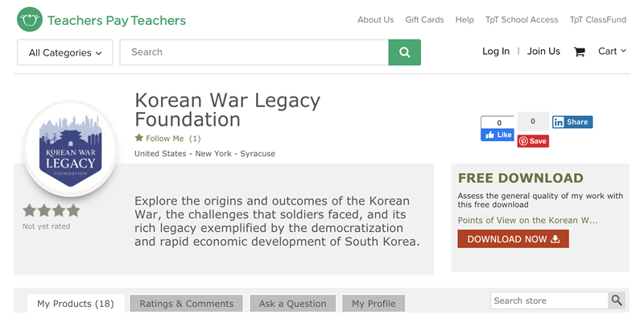Switch to the Ratings & Comments tab
Viewport: 644px width, 319px height.
click(187, 304)
